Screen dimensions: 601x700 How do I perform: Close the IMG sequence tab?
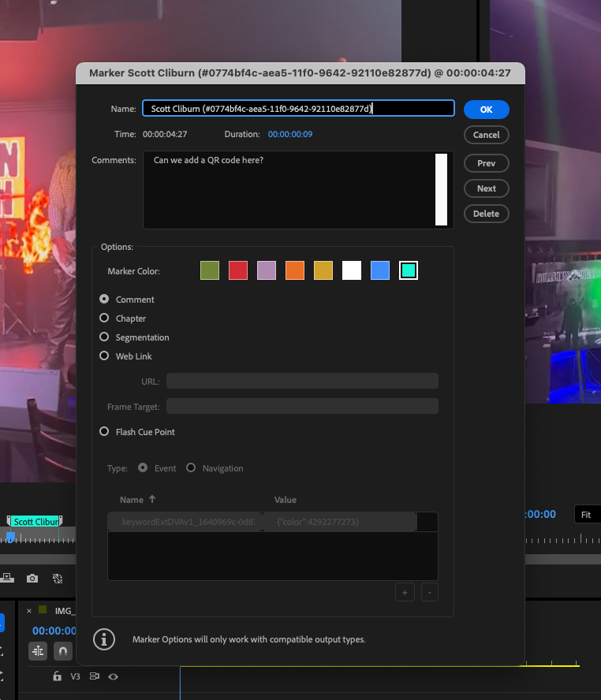click(x=29, y=610)
